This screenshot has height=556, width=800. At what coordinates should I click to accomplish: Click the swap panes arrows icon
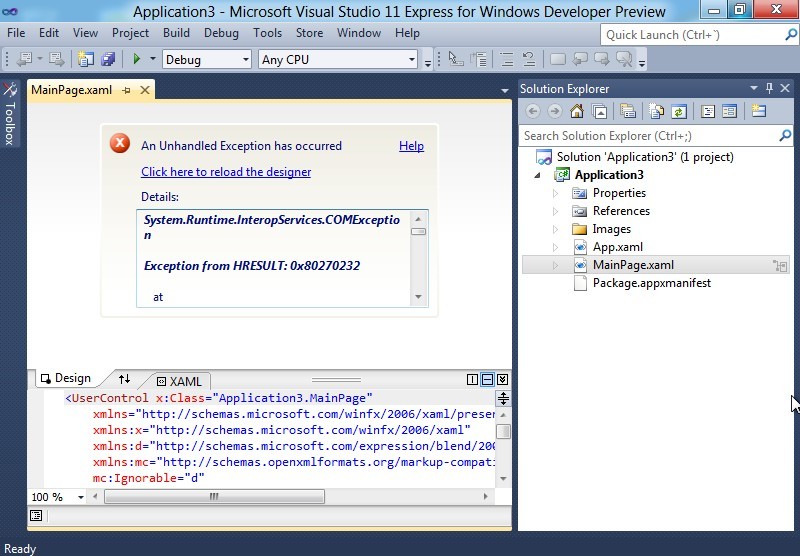tap(124, 378)
